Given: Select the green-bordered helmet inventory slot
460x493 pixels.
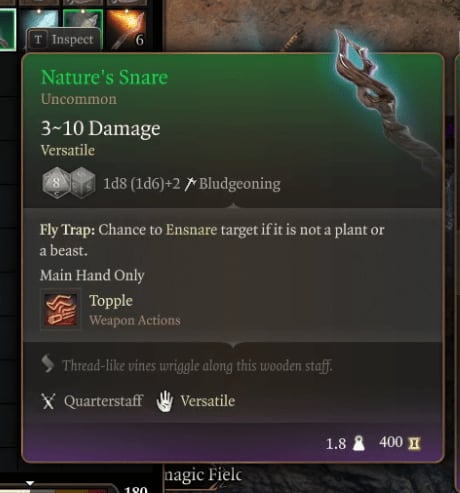Looking at the screenshot, I should 83,19.
